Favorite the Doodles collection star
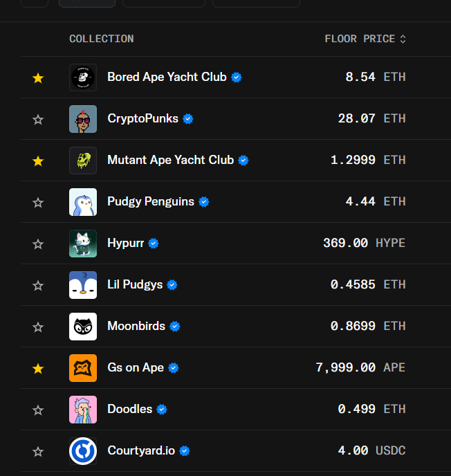This screenshot has width=451, height=476. (x=38, y=410)
